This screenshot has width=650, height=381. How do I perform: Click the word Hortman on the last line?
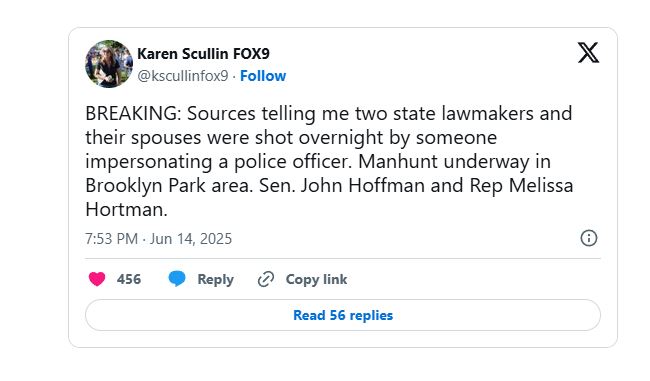click(124, 209)
